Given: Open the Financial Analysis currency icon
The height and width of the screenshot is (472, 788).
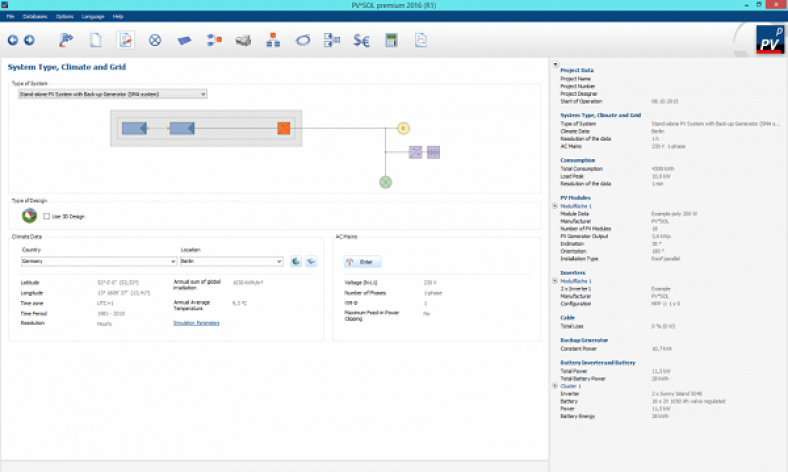Looking at the screenshot, I should pyautogui.click(x=362, y=40).
